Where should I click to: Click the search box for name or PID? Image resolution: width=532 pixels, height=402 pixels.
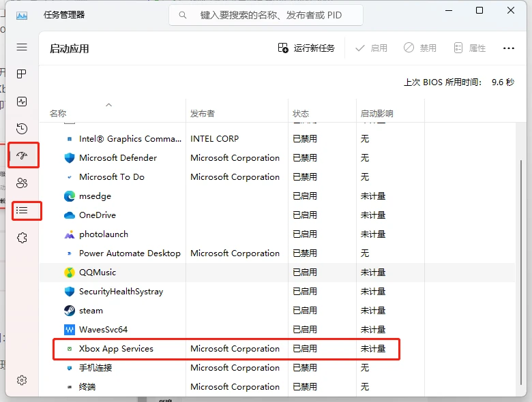pyautogui.click(x=266, y=15)
